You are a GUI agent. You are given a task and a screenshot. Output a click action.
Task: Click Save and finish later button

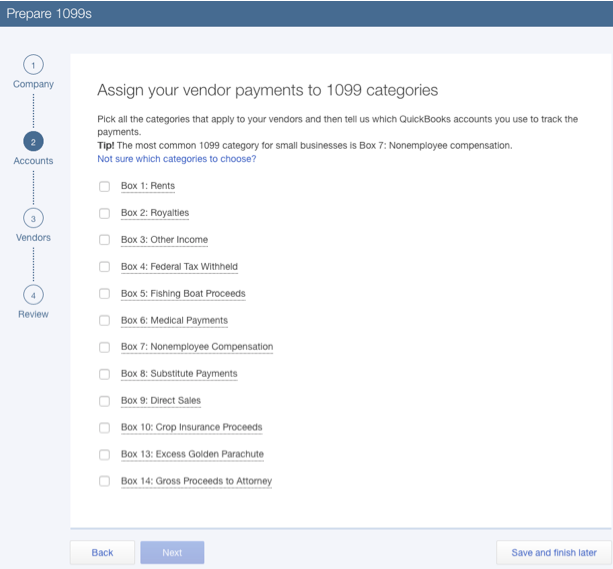click(553, 552)
